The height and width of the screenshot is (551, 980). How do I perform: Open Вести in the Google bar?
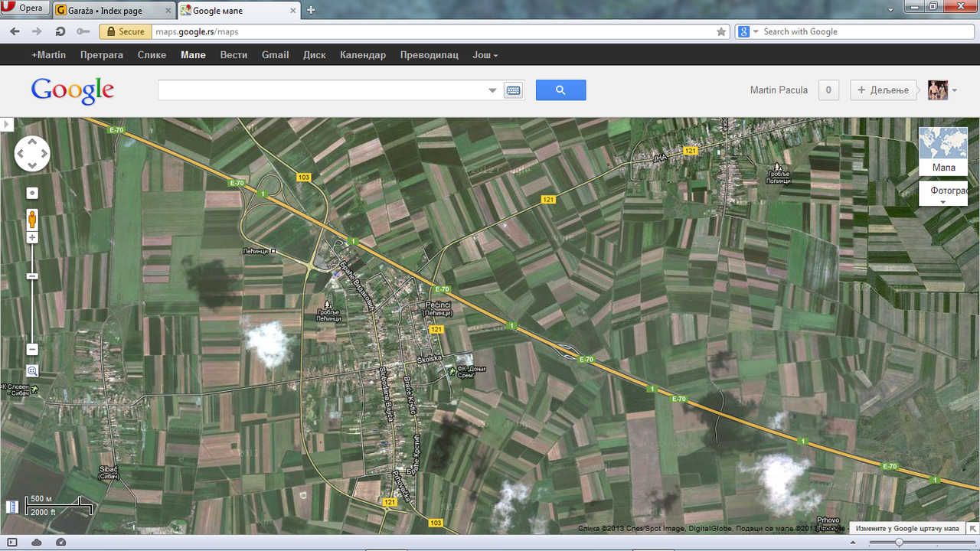pos(234,55)
